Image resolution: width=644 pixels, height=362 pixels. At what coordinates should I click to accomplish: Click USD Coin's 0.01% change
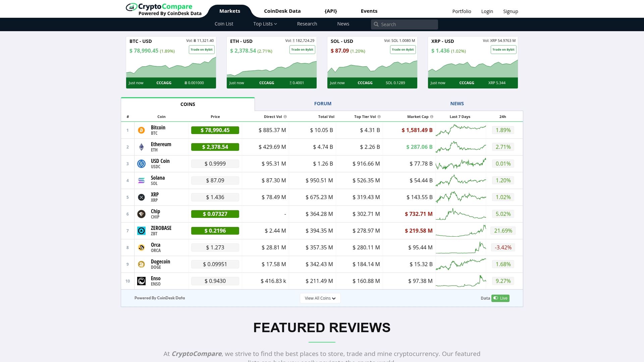point(503,164)
